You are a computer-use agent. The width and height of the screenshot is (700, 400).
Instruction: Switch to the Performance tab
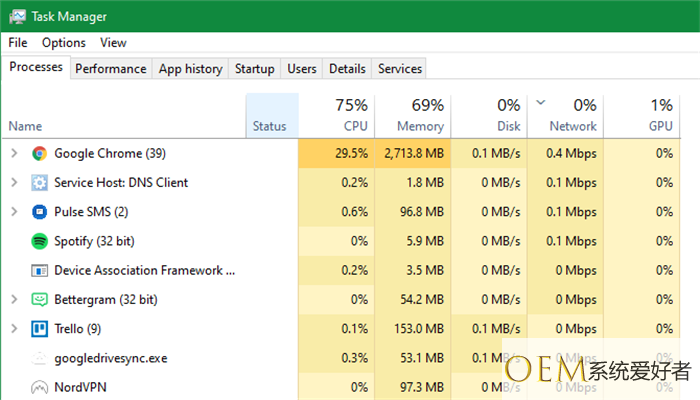[x=110, y=69]
